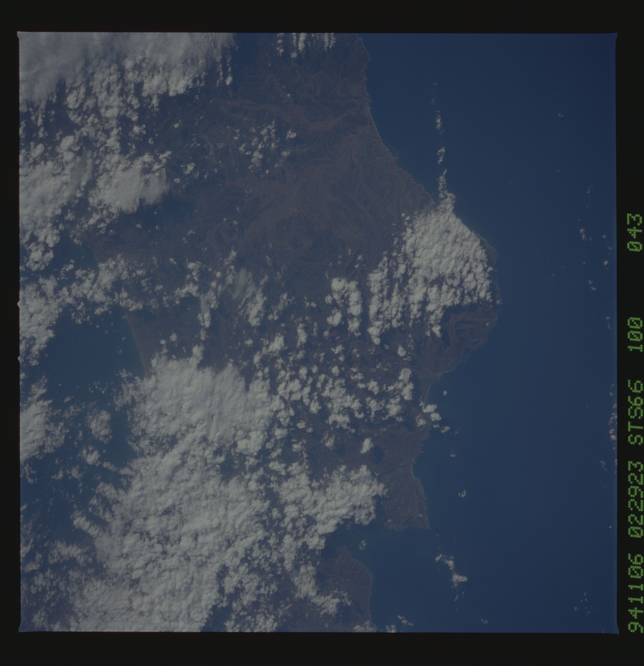Screen dimensions: 644x666
Task: Click the green 100 roll number
Action: click(635, 334)
